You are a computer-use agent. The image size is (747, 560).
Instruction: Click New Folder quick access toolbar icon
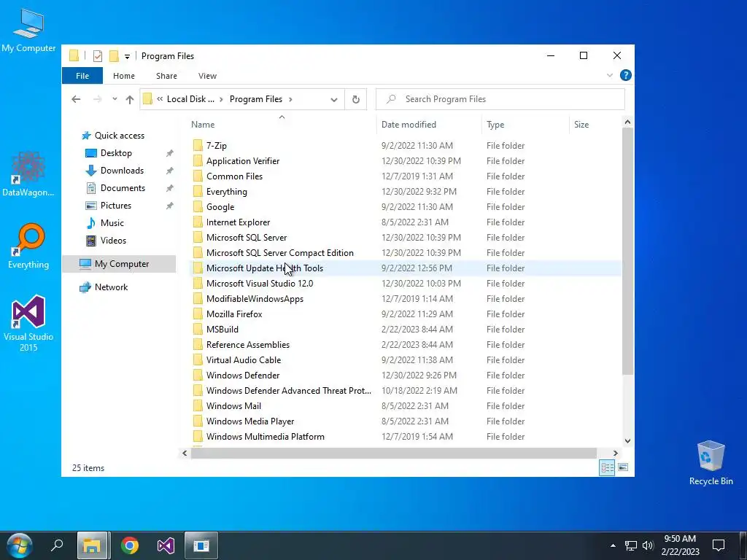(x=114, y=56)
